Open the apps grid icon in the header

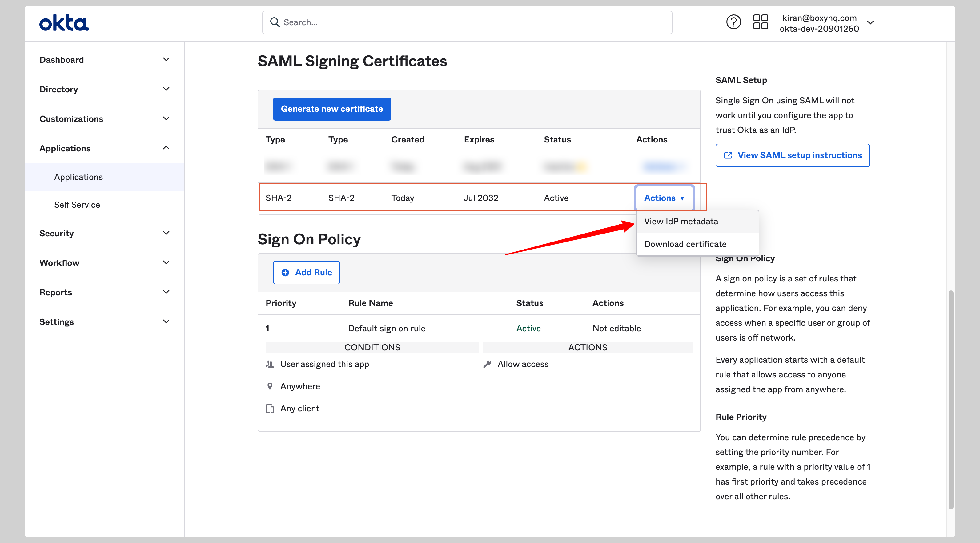[761, 22]
